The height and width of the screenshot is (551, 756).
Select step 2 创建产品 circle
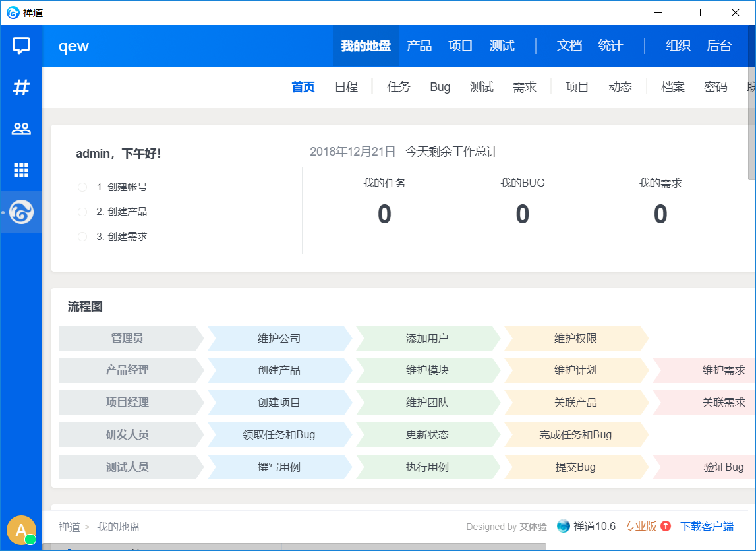tap(82, 212)
